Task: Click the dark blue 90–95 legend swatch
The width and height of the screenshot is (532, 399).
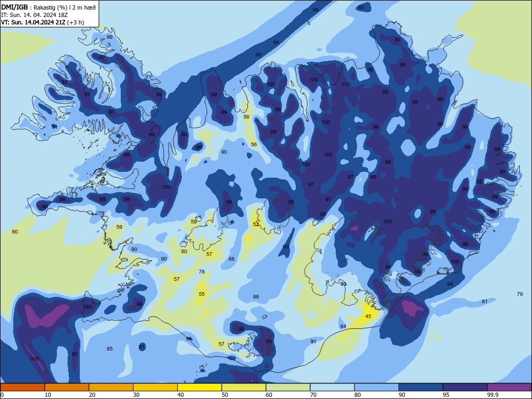Action: [421, 387]
